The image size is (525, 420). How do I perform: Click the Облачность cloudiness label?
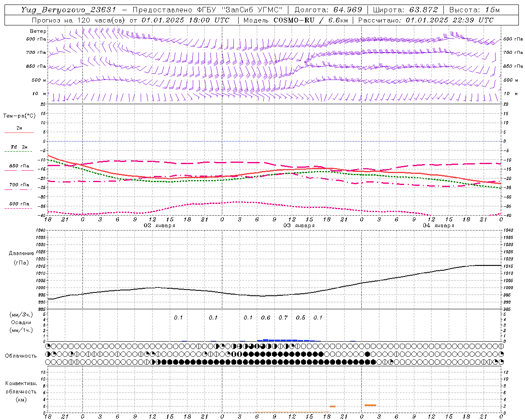click(x=21, y=356)
